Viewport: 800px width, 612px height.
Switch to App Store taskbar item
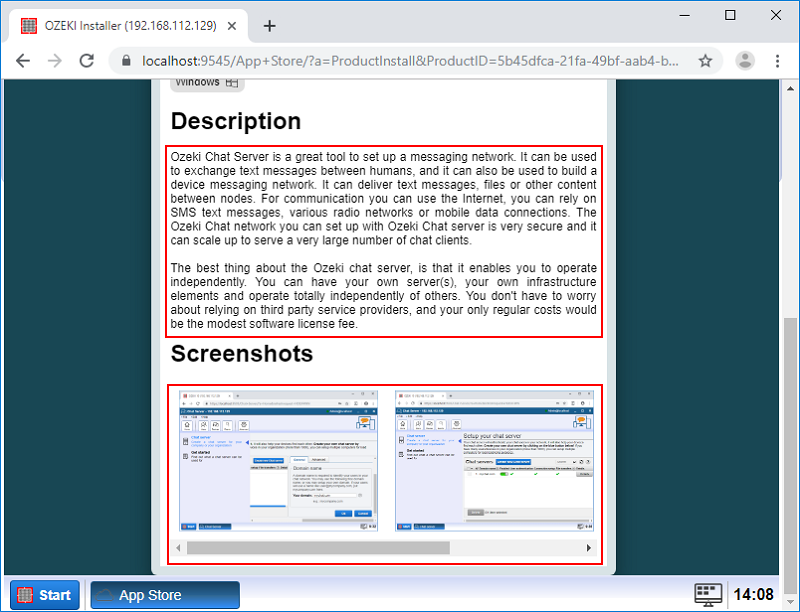pyautogui.click(x=165, y=595)
